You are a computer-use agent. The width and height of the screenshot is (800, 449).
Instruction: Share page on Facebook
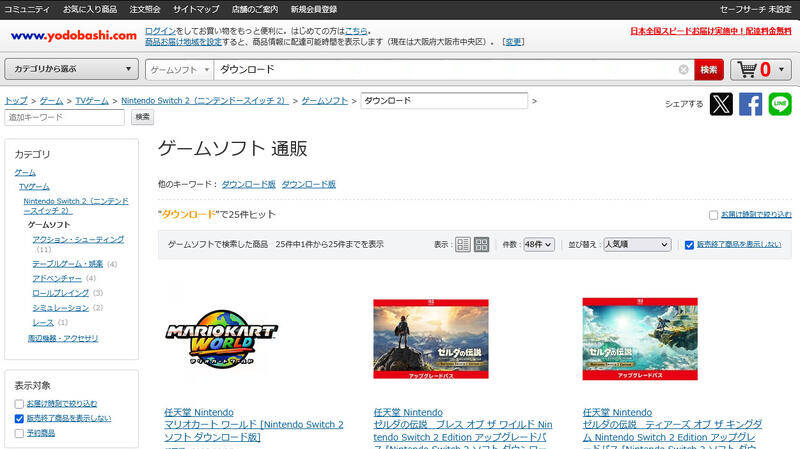pos(751,104)
